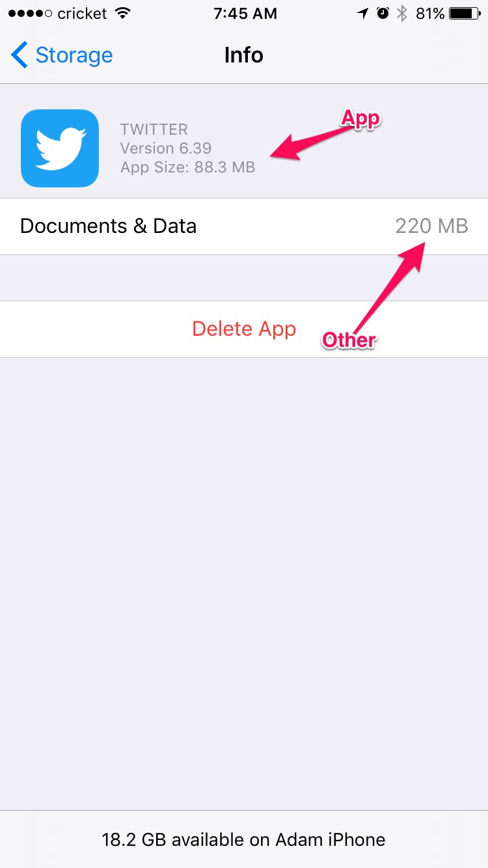Tap the Twitter app icon
The image size is (488, 868).
click(x=60, y=148)
